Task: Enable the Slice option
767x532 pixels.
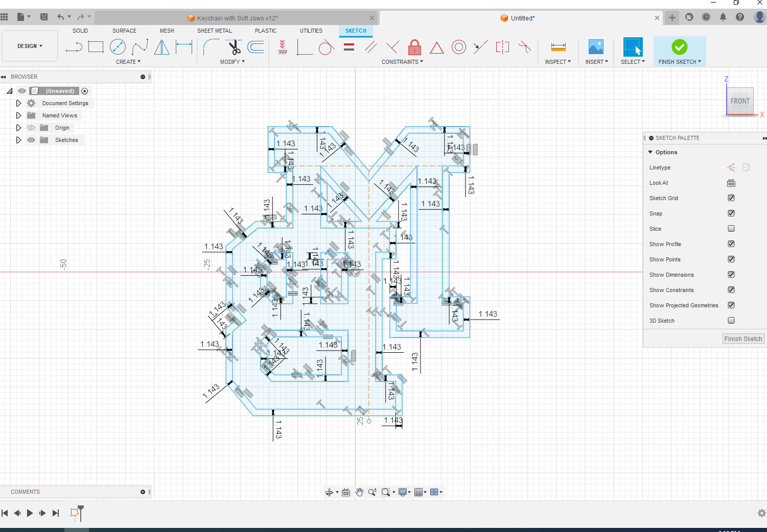Action: pos(731,228)
